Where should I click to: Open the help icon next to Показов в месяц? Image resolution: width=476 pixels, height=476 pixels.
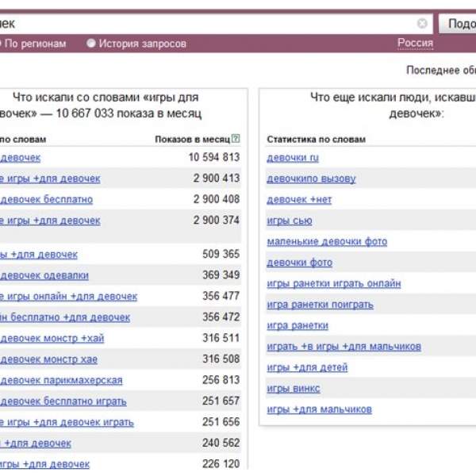pos(236,138)
